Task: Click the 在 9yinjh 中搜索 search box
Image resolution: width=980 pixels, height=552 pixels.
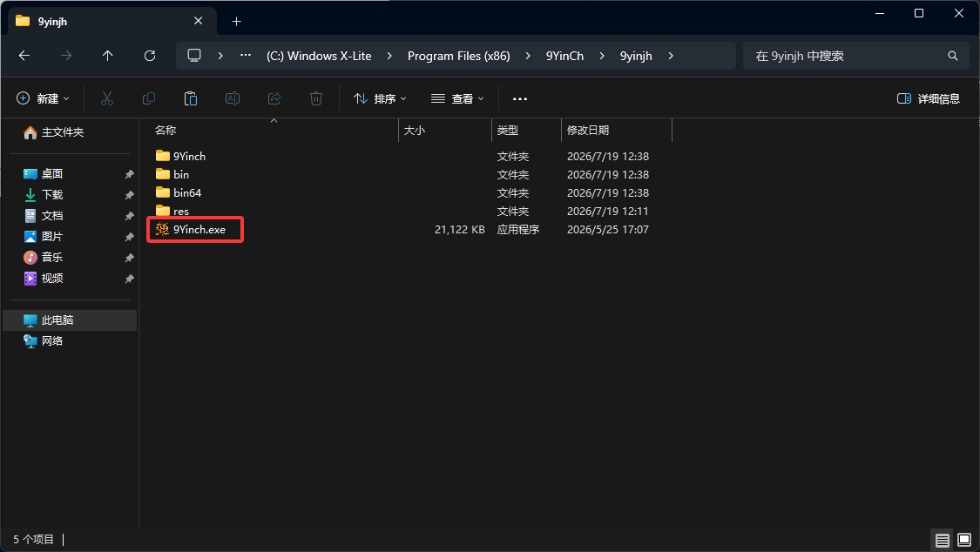Action: (855, 57)
